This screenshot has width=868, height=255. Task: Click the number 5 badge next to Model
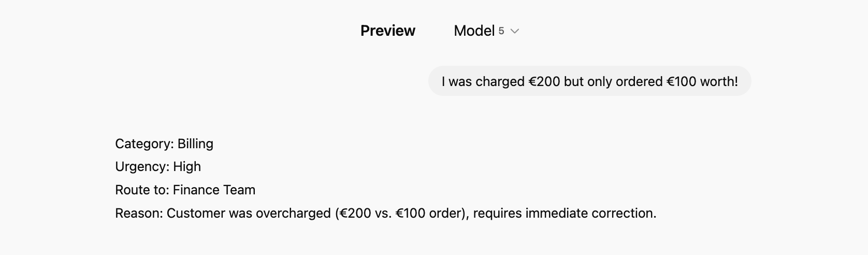tap(501, 31)
